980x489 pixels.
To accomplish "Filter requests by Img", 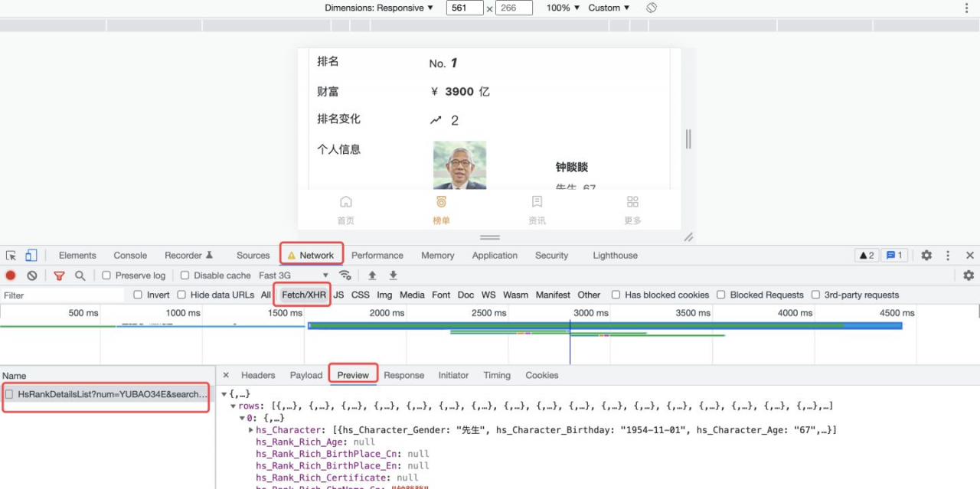I will [384, 295].
